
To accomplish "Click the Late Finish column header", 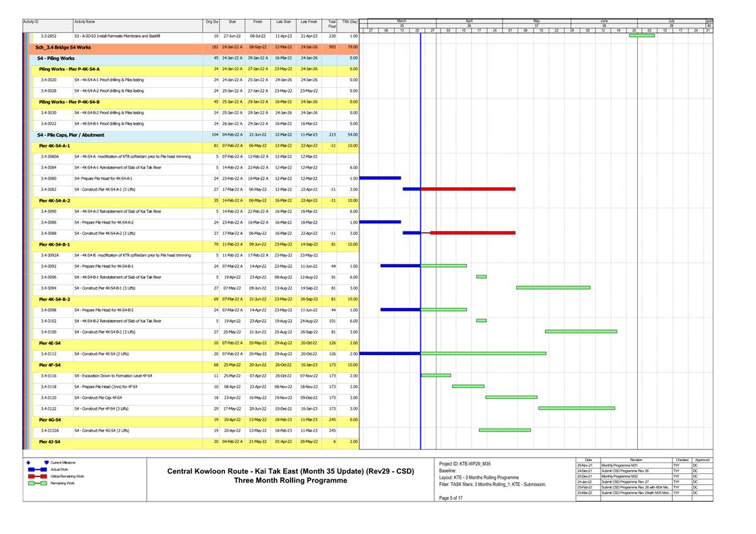I will [x=308, y=22].
